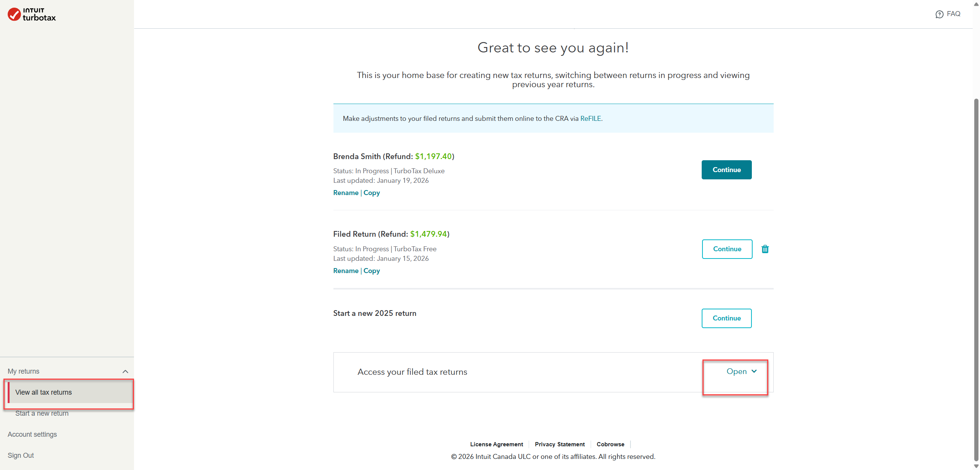Rename the Filed Return
Image resolution: width=980 pixels, height=470 pixels.
pos(346,271)
